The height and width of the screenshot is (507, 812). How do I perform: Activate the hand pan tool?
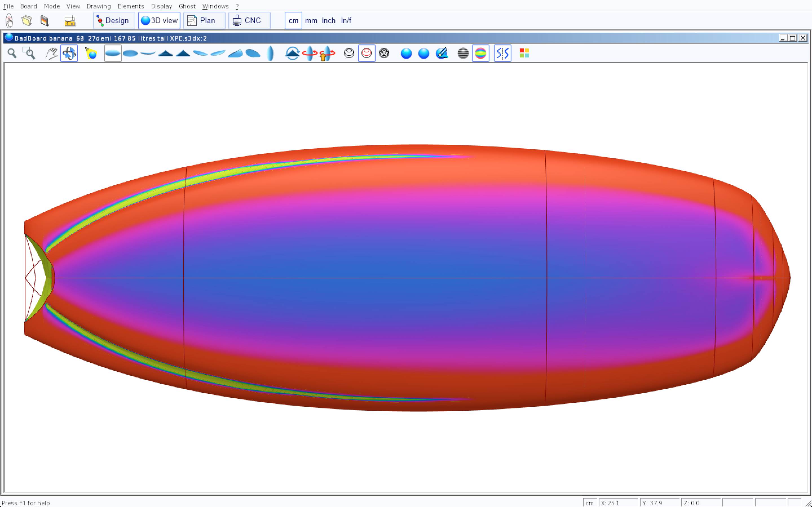click(51, 53)
